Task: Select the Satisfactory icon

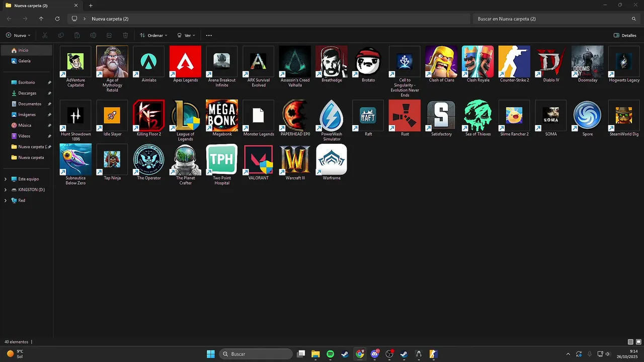Action: pos(441,116)
